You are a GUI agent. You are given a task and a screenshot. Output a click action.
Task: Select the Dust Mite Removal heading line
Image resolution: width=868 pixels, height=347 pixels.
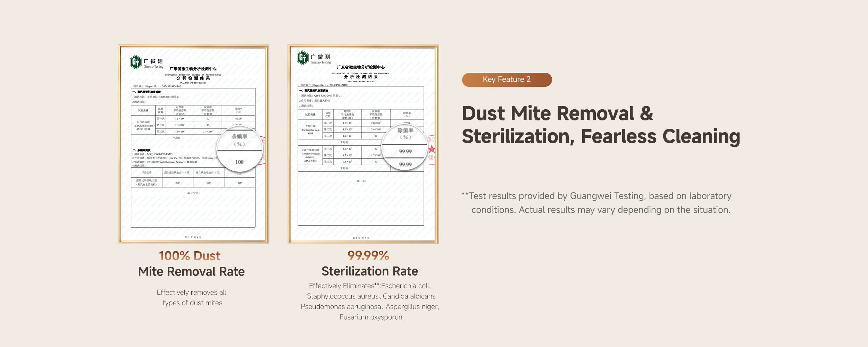coord(557,113)
